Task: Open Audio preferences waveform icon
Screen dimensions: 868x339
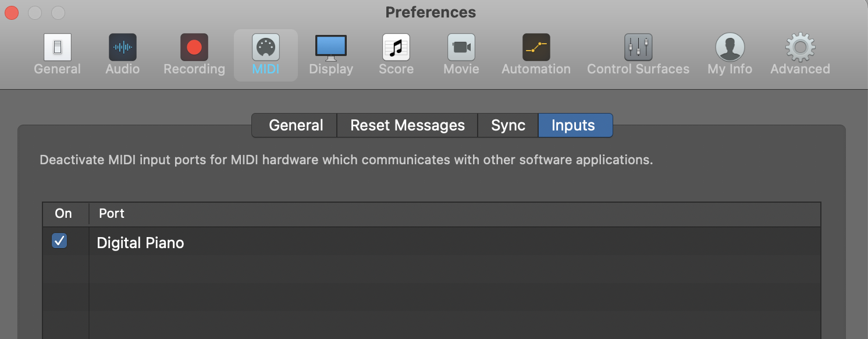Action: [x=122, y=47]
